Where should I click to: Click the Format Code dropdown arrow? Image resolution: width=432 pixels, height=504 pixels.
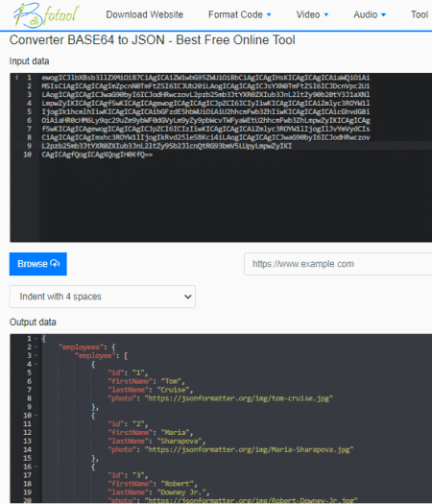pos(269,14)
